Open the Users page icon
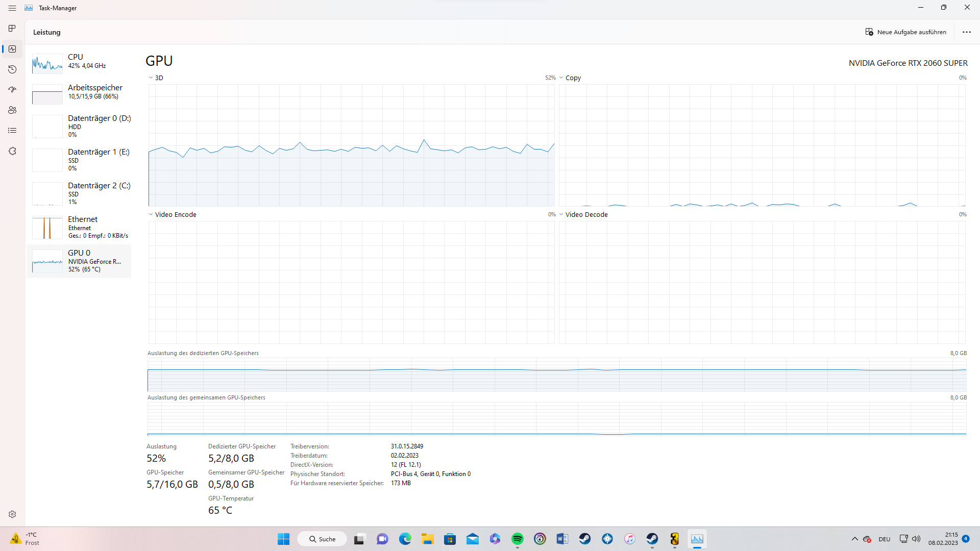 pyautogui.click(x=12, y=110)
